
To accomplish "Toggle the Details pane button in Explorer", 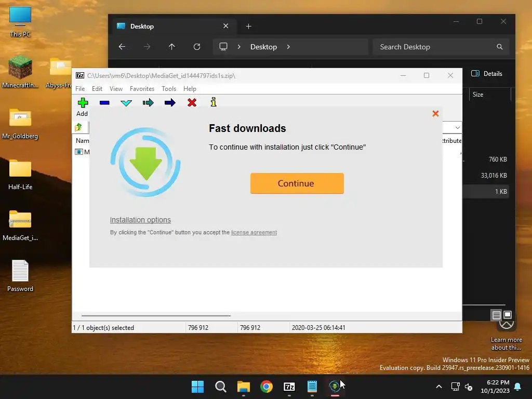I will point(486,74).
